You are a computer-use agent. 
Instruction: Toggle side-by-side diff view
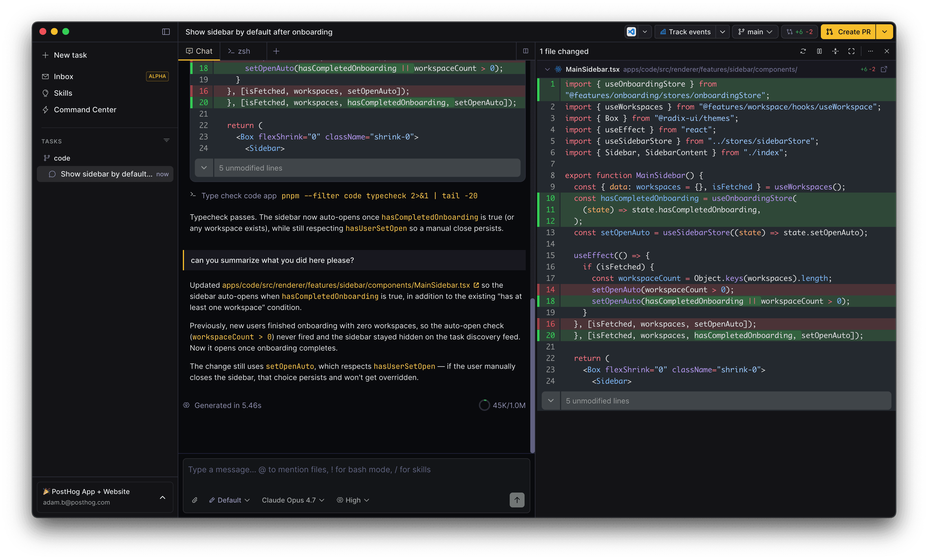[819, 51]
